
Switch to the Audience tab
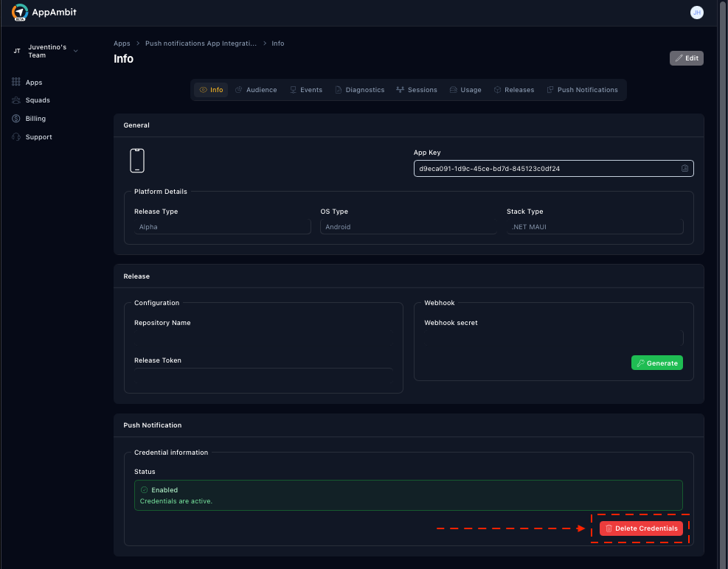coord(256,90)
